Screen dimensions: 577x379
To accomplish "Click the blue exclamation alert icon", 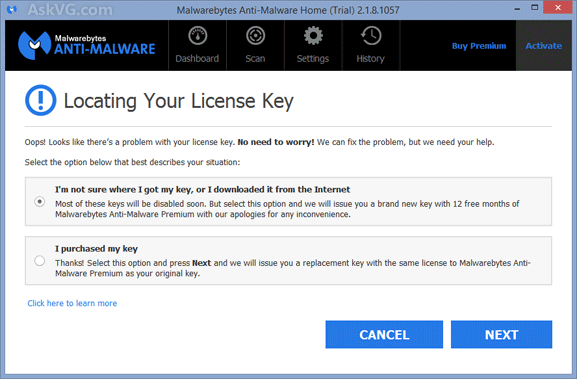I will tap(40, 100).
